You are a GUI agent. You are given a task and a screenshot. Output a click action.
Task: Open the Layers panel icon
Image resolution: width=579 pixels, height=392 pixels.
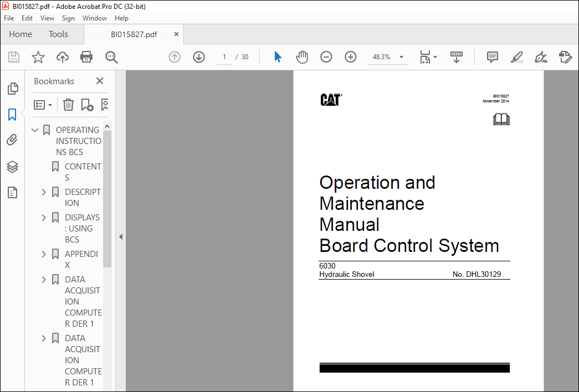coord(12,167)
